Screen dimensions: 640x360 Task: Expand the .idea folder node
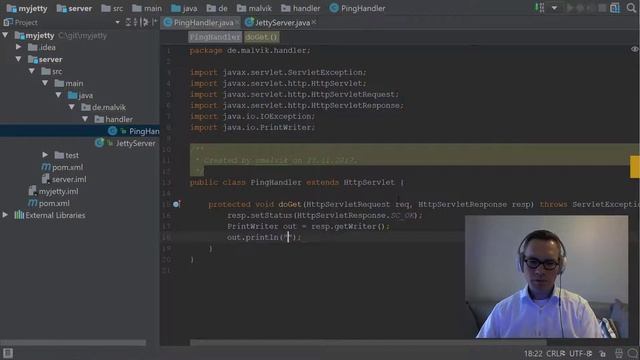(18, 47)
